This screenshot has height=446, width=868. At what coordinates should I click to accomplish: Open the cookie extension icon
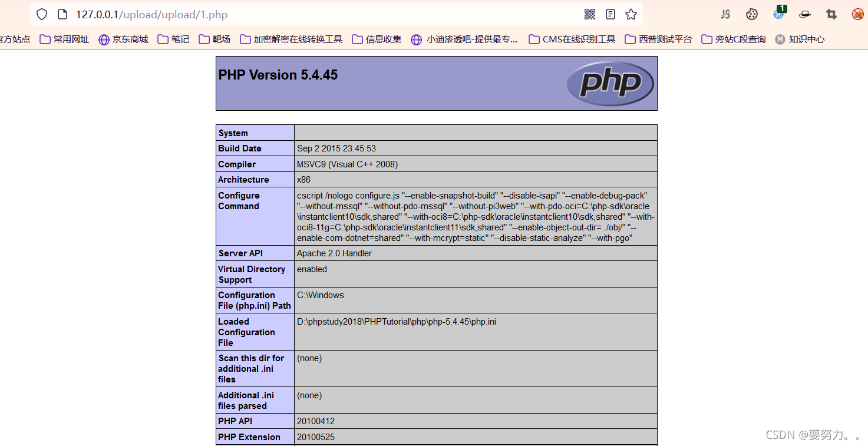coord(752,14)
